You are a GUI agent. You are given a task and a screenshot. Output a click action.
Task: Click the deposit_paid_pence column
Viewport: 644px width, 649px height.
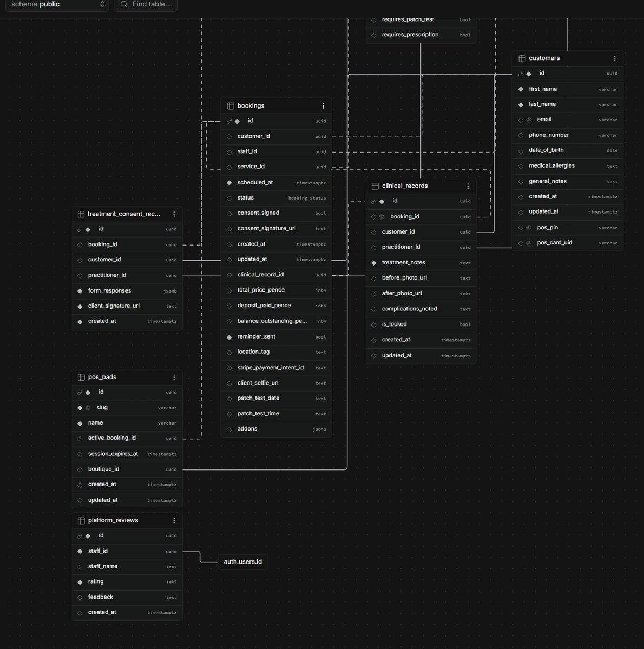[x=276, y=306]
